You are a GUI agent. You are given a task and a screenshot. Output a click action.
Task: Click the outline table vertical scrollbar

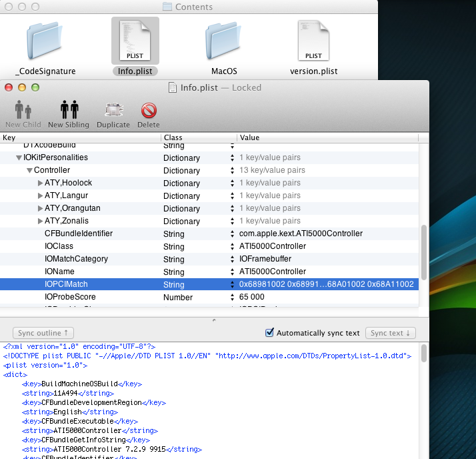(x=424, y=252)
